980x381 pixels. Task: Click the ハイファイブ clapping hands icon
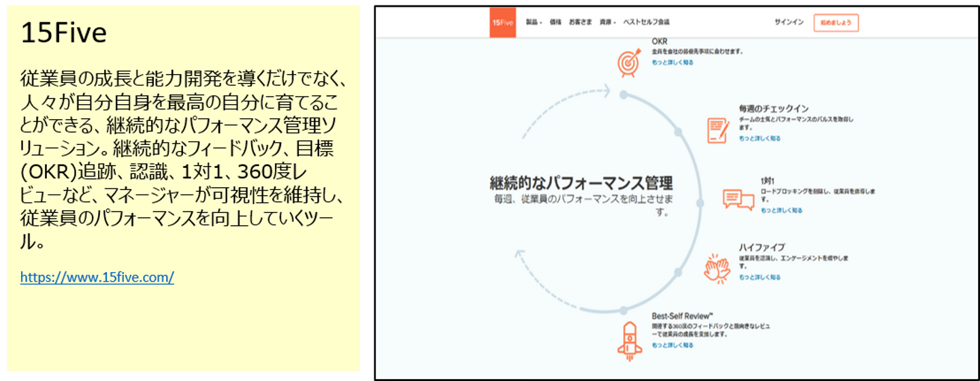[x=717, y=268]
